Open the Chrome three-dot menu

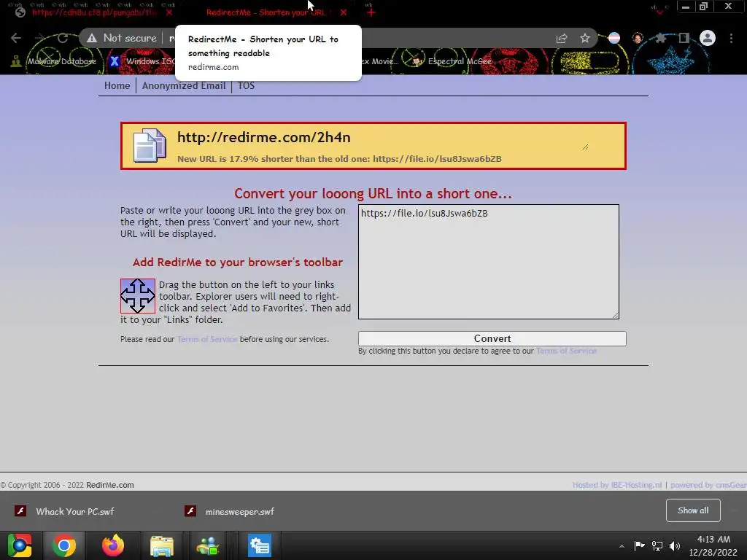pyautogui.click(x=731, y=38)
